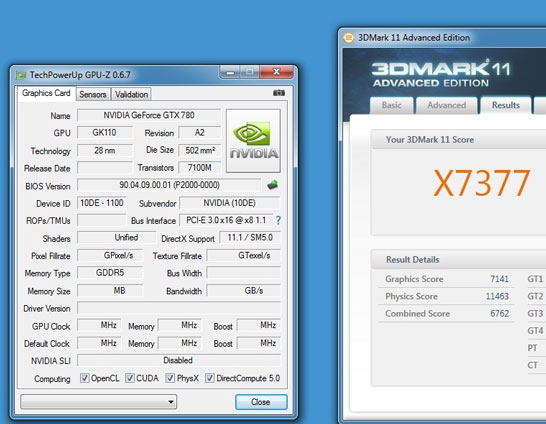The image size is (546, 424).
Task: Click the GT1 label in results
Action: coord(535,279)
